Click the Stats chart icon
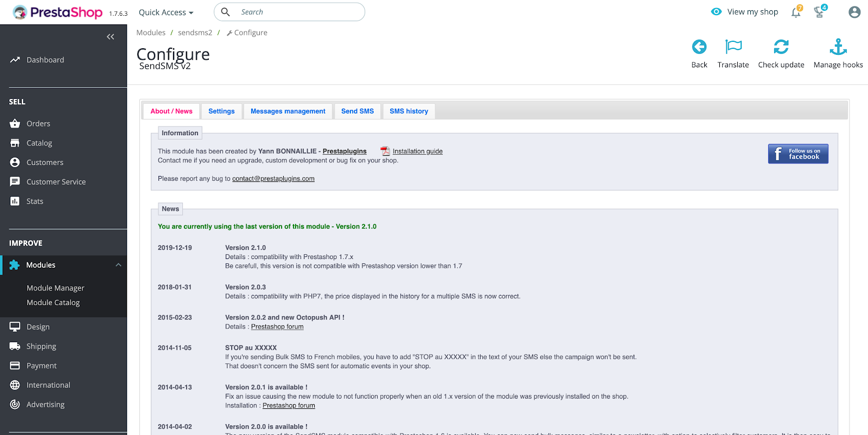The height and width of the screenshot is (435, 868). pos(15,201)
